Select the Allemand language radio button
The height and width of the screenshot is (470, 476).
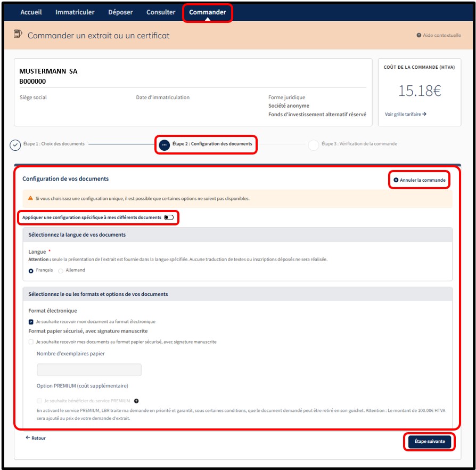click(61, 271)
